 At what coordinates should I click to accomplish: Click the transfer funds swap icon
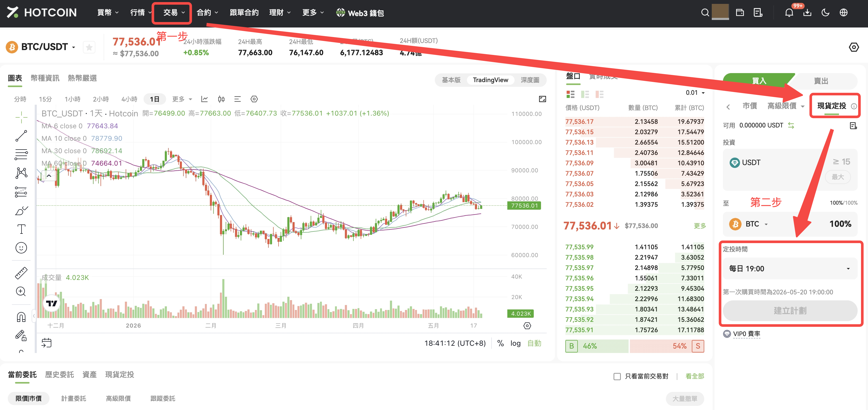click(791, 125)
